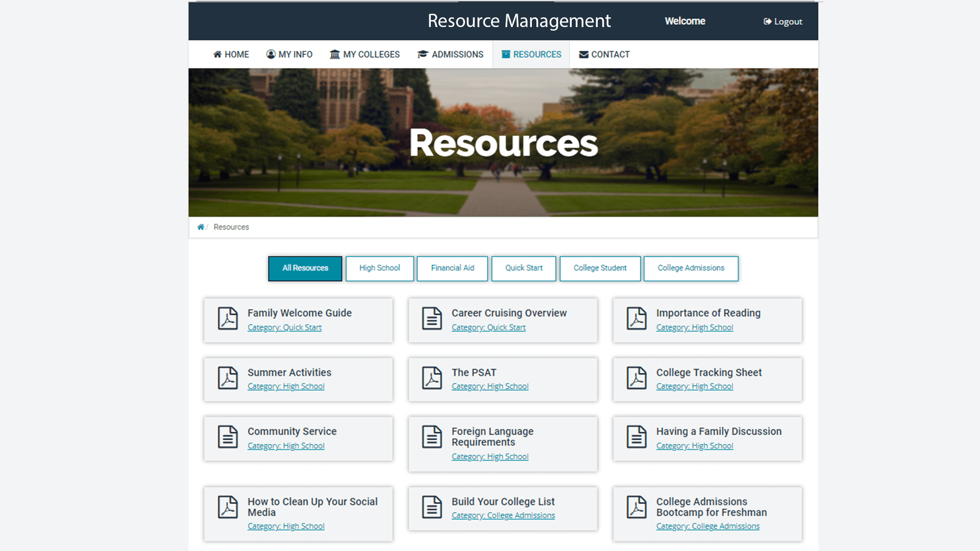
Task: Filter by College Student category
Action: [600, 268]
